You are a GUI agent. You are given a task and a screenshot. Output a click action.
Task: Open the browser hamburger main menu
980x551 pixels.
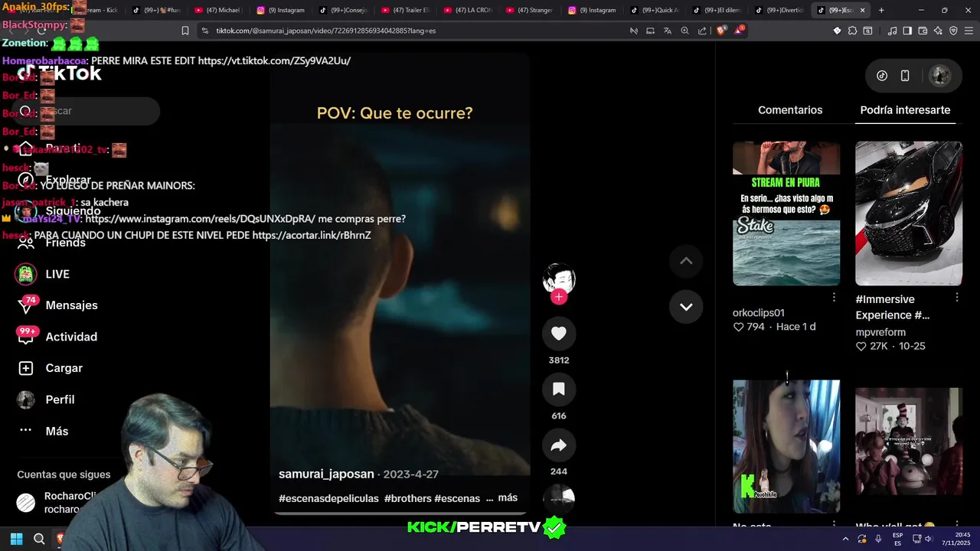pyautogui.click(x=969, y=31)
